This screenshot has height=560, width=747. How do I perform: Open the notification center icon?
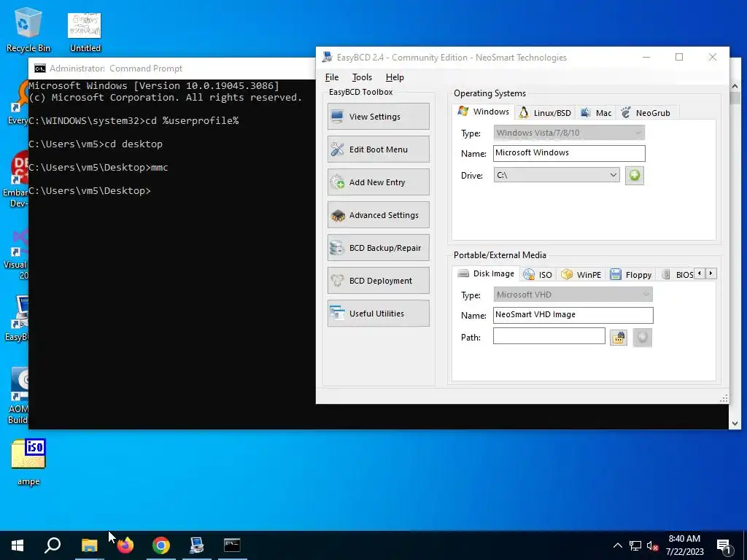click(x=724, y=545)
